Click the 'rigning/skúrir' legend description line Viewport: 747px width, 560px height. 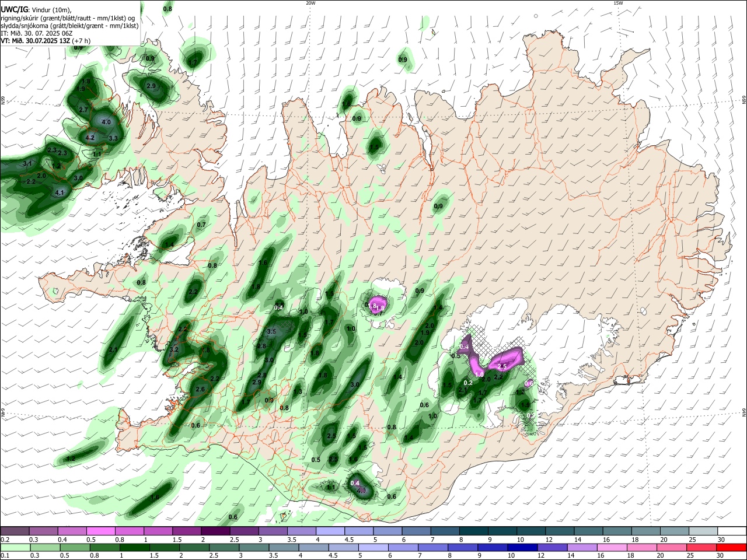point(68,17)
